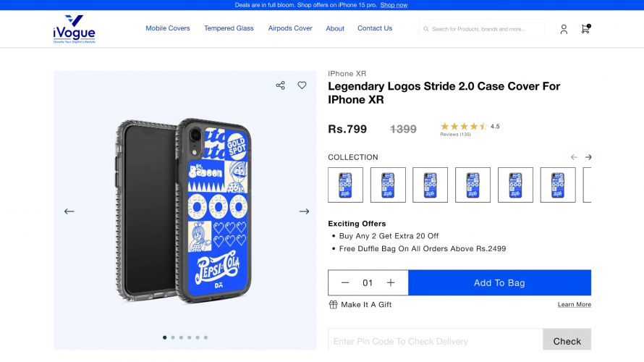The width and height of the screenshot is (644, 362).
Task: Click Add To Bag button
Action: pyautogui.click(x=499, y=283)
